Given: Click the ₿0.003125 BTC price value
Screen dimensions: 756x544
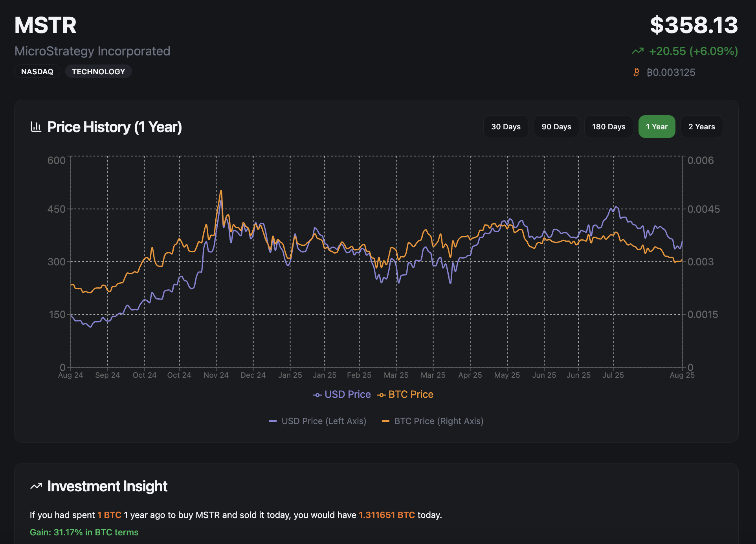Looking at the screenshot, I should (x=671, y=72).
